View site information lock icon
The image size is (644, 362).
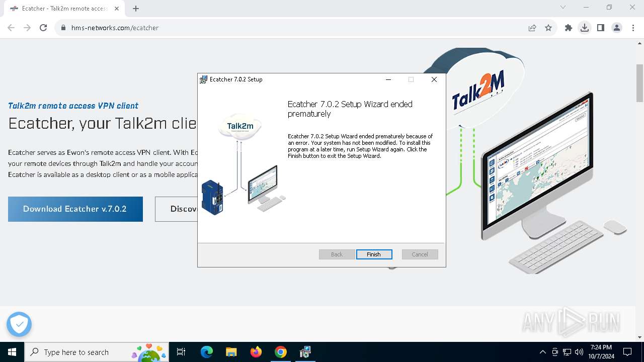coord(63,28)
